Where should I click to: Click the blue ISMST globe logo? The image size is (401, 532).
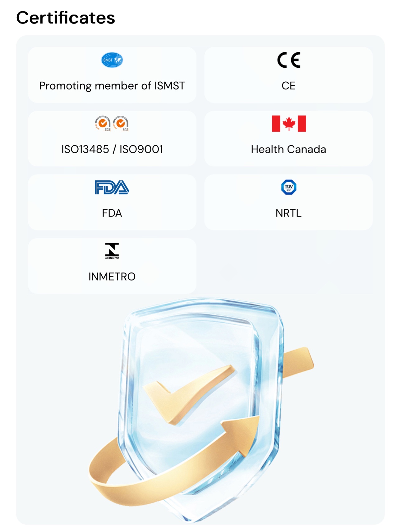pos(112,60)
